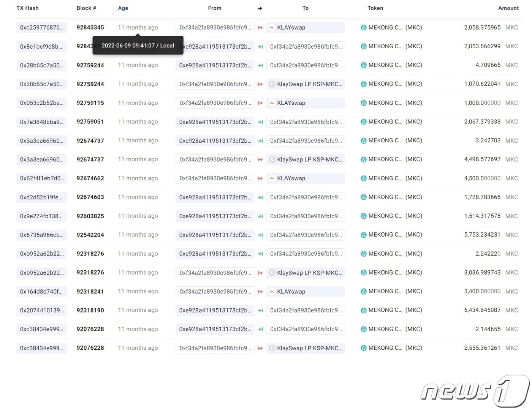Click outgoing red arrow in block 92759115 row
This screenshot has width=532, height=412.
point(260,103)
